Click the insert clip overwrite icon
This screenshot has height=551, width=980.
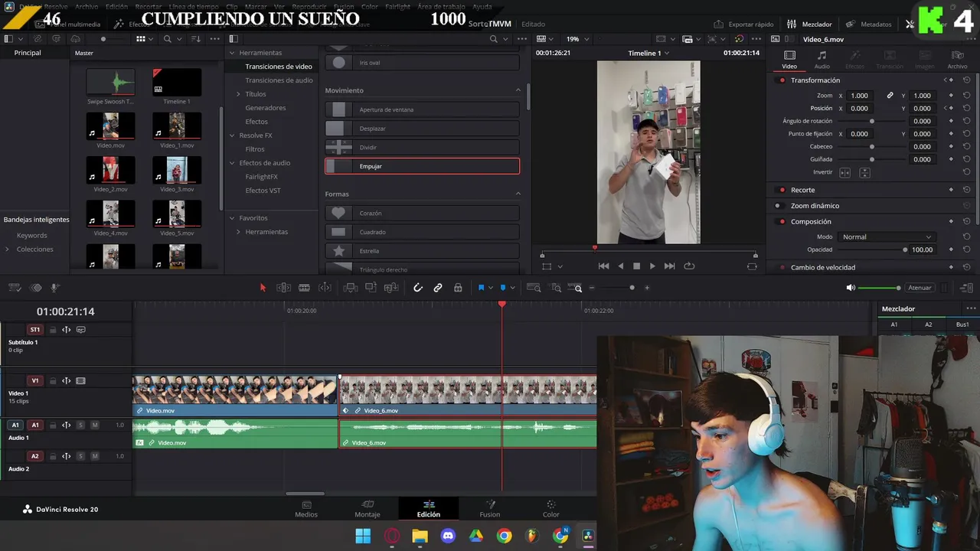(371, 288)
